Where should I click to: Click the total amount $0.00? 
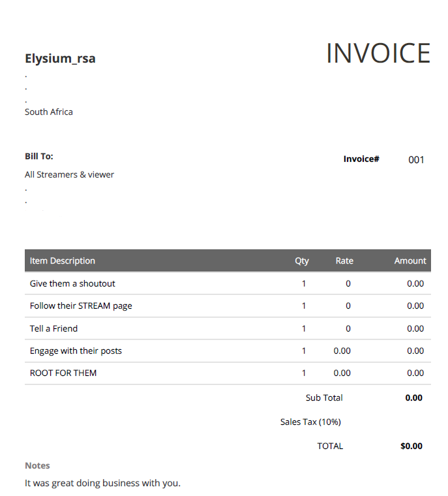pos(411,446)
